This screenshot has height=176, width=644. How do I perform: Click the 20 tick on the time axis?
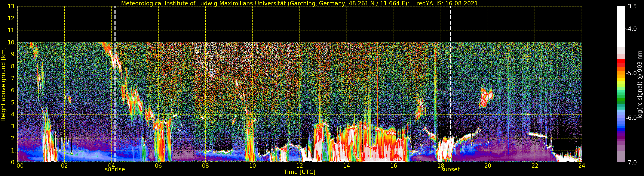[x=488, y=166]
